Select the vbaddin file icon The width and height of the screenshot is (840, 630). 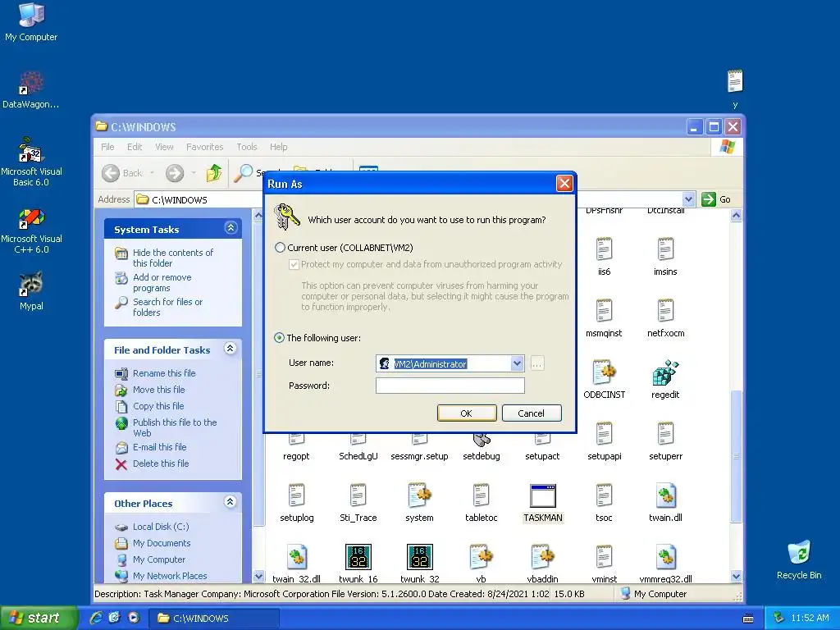click(543, 557)
